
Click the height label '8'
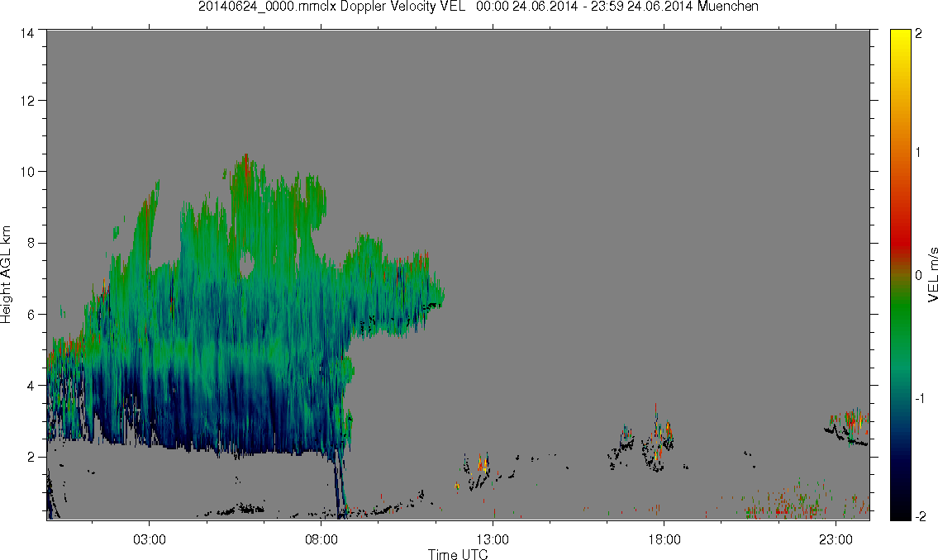[x=31, y=243]
